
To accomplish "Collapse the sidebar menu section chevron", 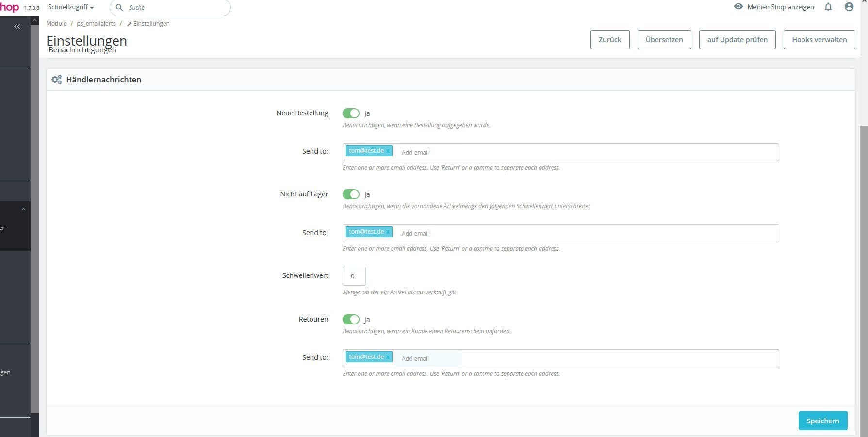I will [23, 209].
